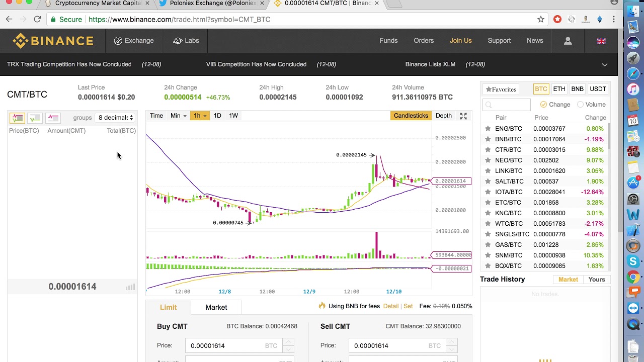The image size is (644, 362).
Task: Switch chart to Candlesticks view
Action: coord(411,116)
